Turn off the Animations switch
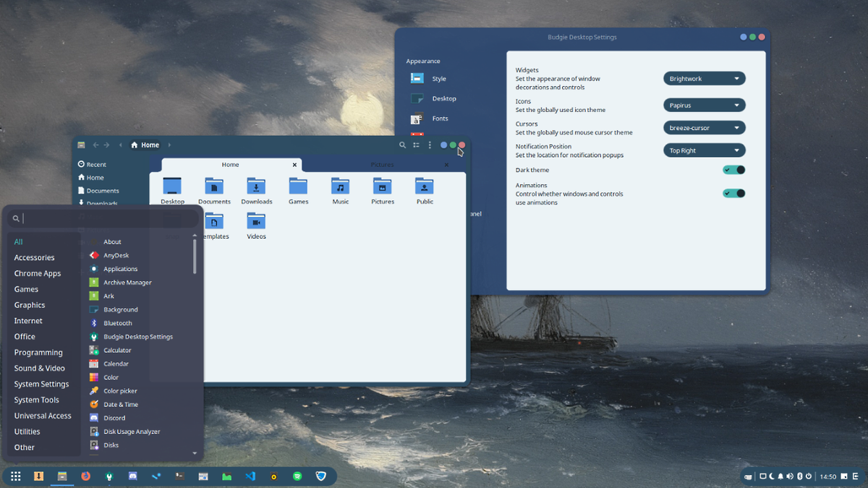The width and height of the screenshot is (868, 488). point(733,193)
